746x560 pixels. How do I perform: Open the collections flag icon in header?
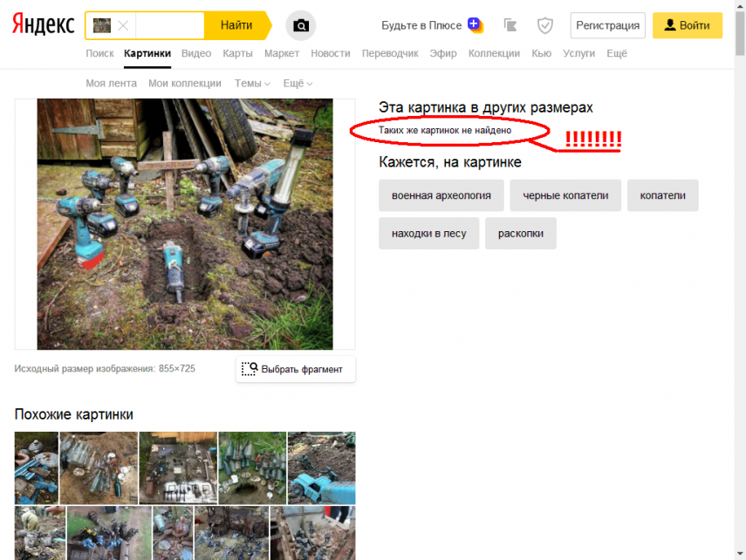click(x=510, y=26)
